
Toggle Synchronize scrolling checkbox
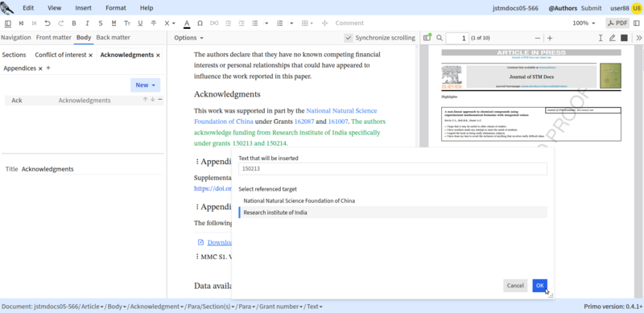pyautogui.click(x=349, y=38)
